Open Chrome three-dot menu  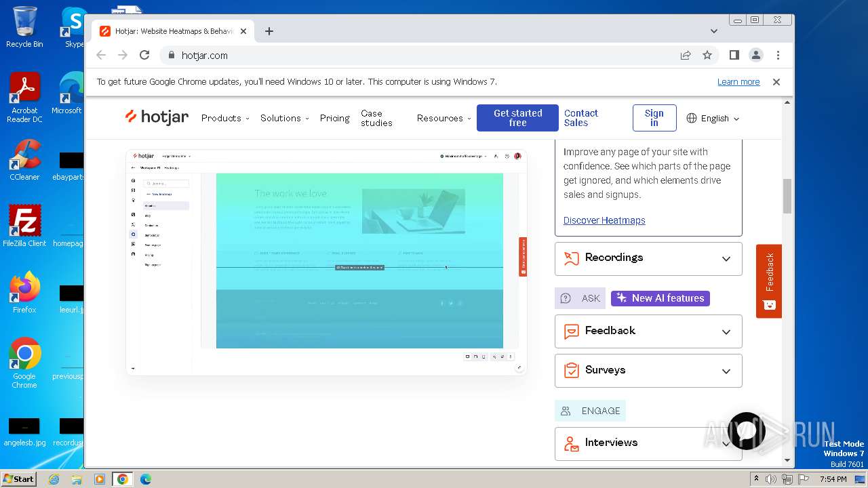(778, 55)
